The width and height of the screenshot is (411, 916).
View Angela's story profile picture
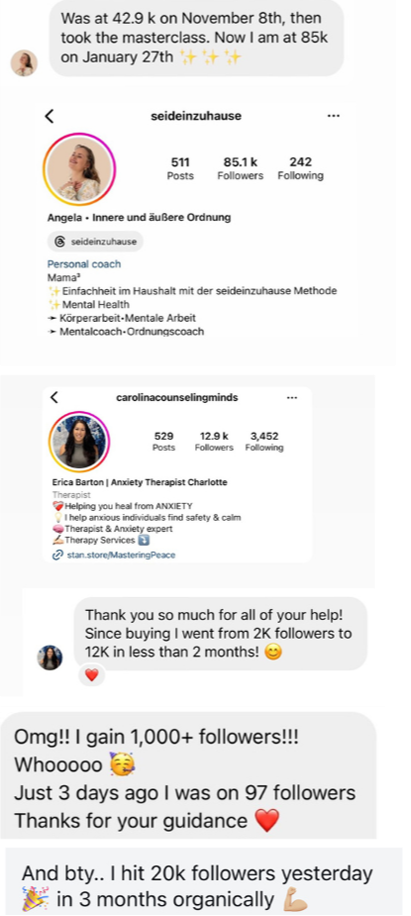(79, 169)
